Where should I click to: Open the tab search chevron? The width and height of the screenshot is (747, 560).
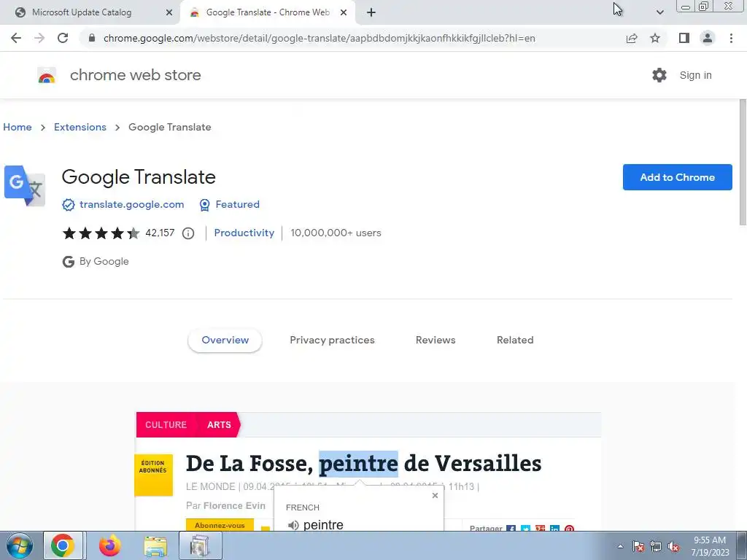pos(659,12)
